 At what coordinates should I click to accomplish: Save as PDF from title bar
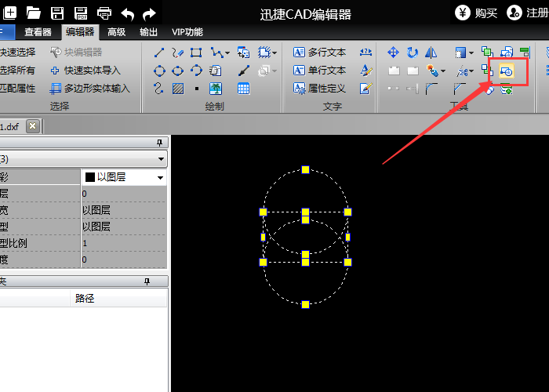(x=80, y=13)
